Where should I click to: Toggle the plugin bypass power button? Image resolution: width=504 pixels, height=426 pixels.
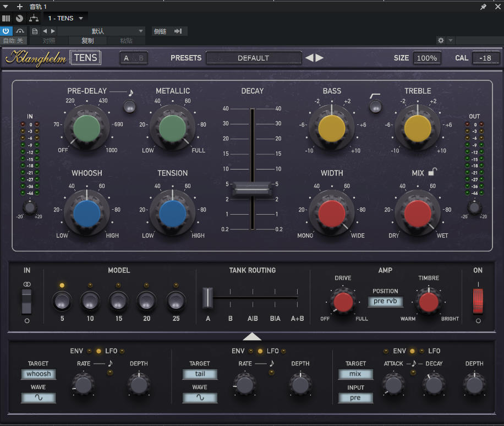coord(6,31)
